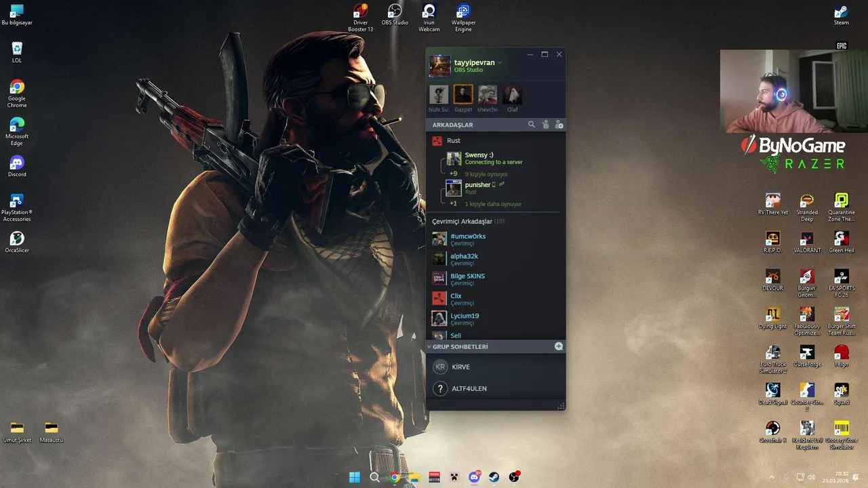
Task: Open ALTF4ULEN group chat question-mark avatar
Action: (440, 388)
